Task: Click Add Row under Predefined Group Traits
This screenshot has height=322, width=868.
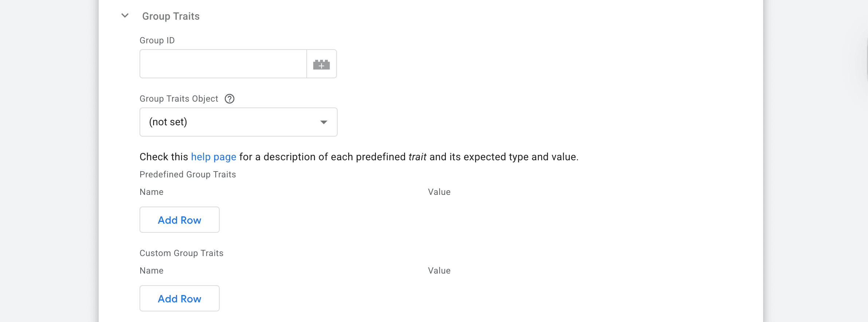Action: point(179,220)
